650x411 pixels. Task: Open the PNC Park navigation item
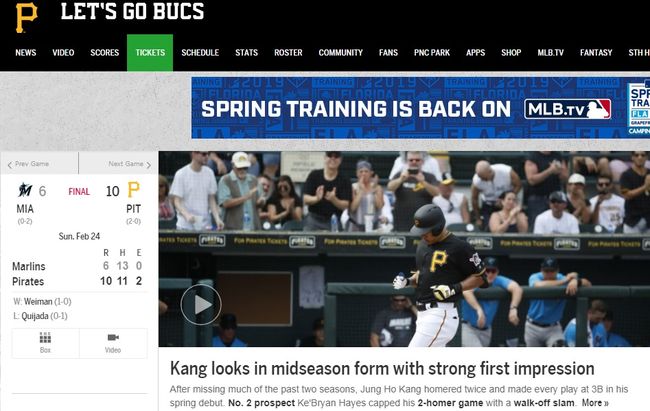pos(432,53)
